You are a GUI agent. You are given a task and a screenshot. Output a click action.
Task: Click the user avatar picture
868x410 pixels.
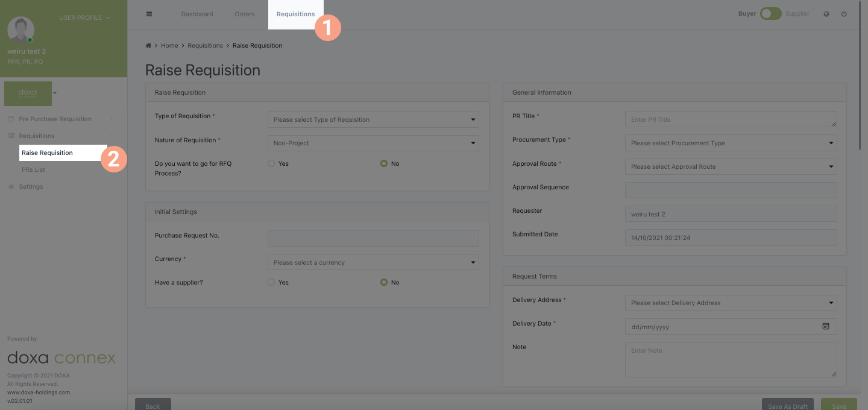click(x=20, y=30)
